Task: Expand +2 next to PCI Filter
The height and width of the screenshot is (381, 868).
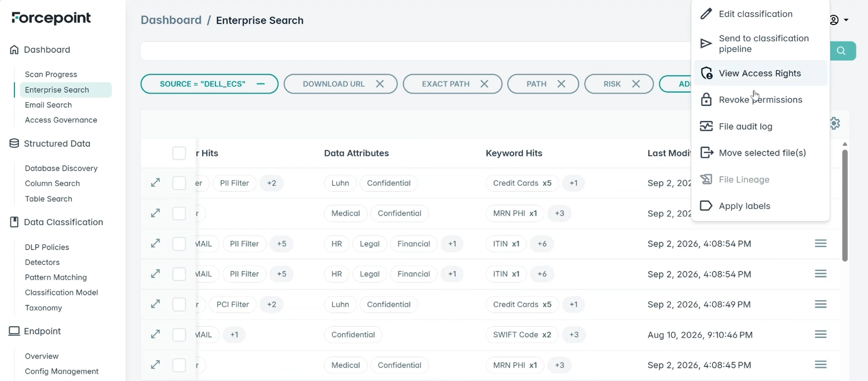Action: pyautogui.click(x=271, y=304)
